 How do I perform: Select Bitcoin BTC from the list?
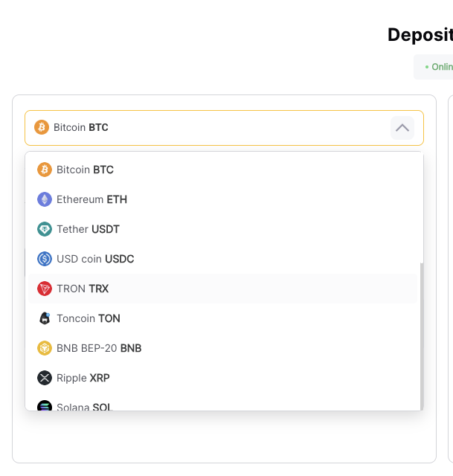click(222, 170)
